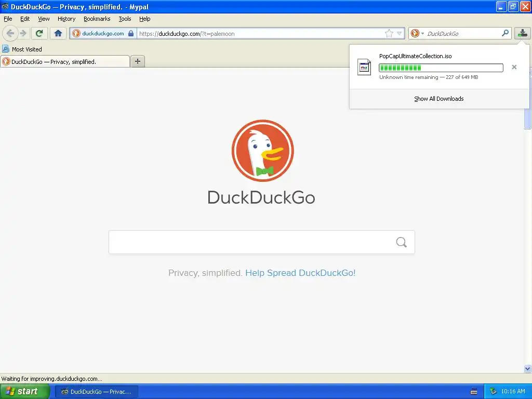Click the 10:16 AM clock
Screen dimensions: 532x399
click(x=513, y=391)
